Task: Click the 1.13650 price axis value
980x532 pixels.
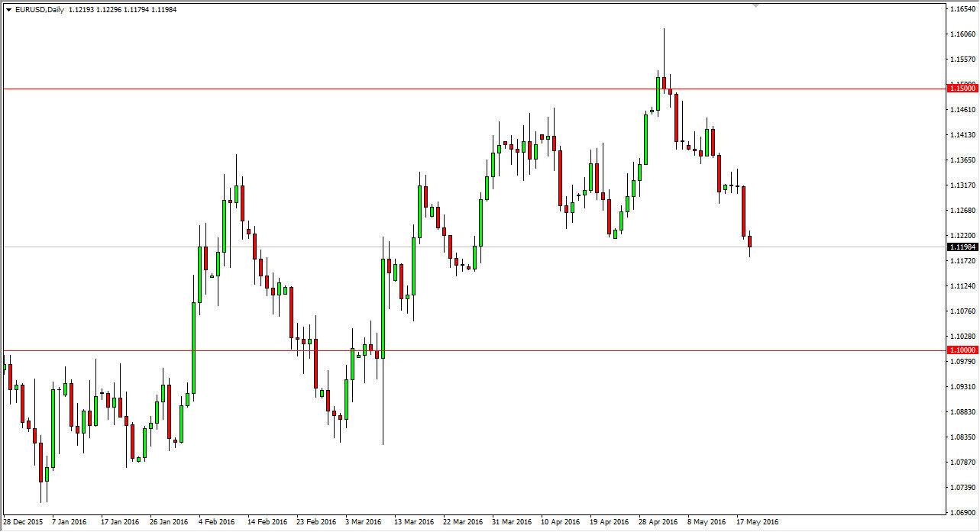Action: 962,160
